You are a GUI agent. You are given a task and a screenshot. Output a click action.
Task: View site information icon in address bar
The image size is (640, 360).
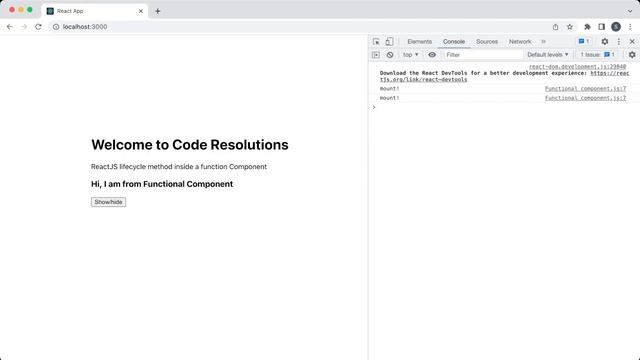click(56, 27)
